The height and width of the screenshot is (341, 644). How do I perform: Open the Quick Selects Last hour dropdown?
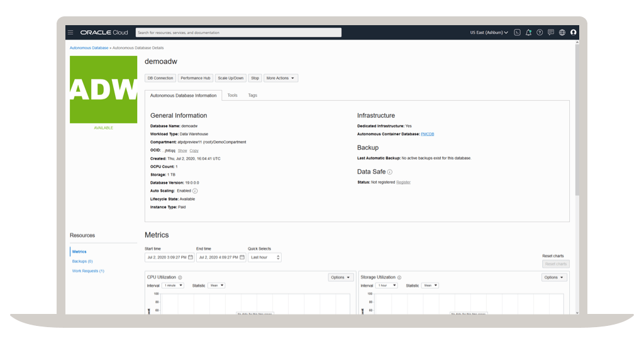[x=265, y=257]
